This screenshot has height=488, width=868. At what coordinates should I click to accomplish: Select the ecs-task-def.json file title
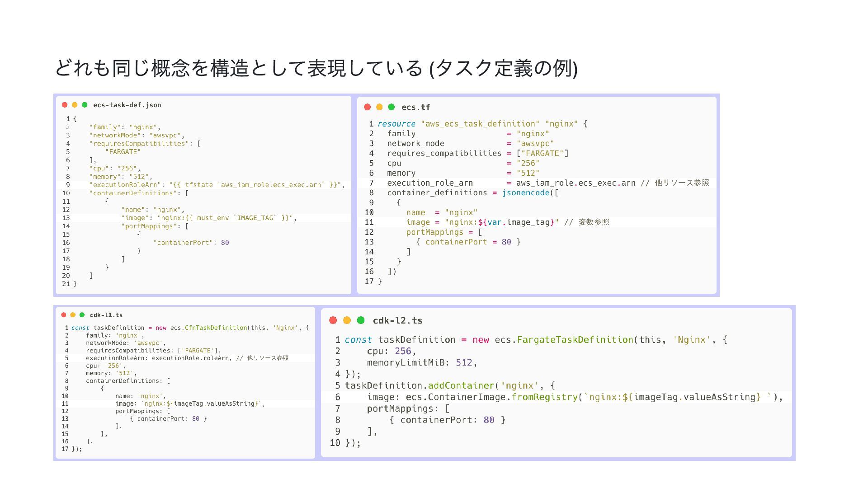pos(127,105)
